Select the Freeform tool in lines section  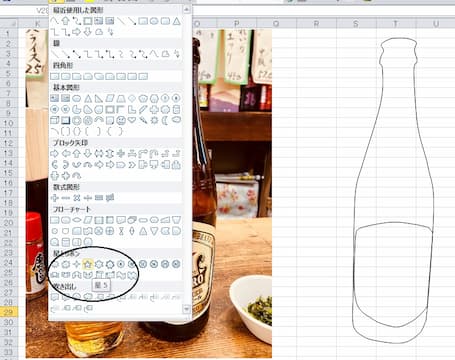point(165,54)
